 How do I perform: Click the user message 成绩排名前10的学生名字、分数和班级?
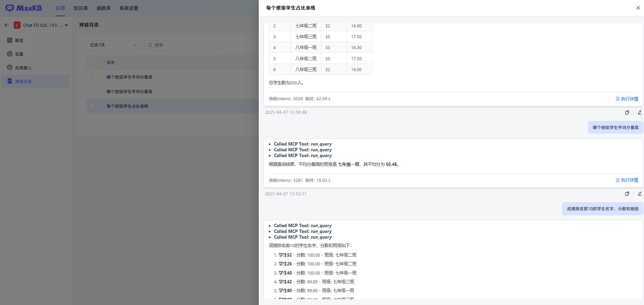[603, 209]
